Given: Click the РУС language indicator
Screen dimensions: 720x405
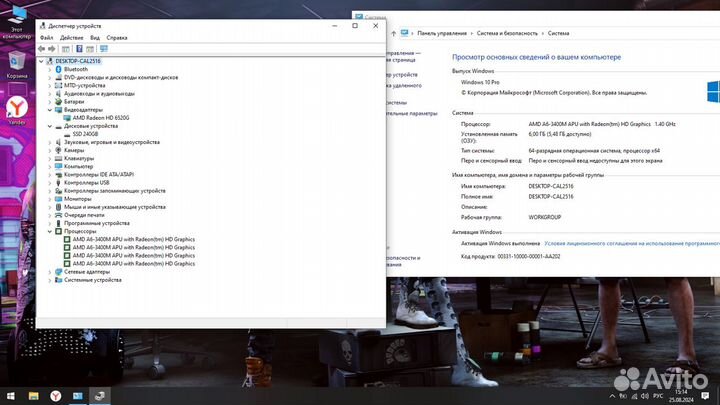Looking at the screenshot, I should (658, 396).
